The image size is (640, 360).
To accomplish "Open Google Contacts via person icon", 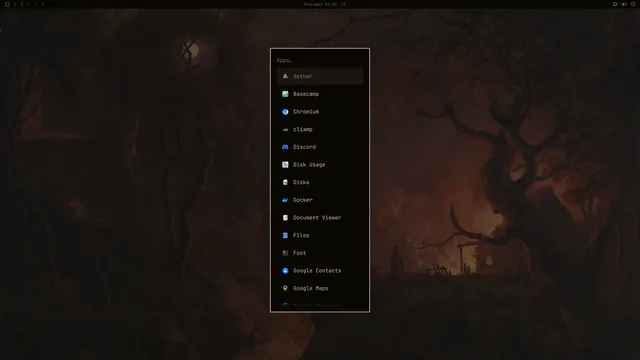I will [x=285, y=271].
